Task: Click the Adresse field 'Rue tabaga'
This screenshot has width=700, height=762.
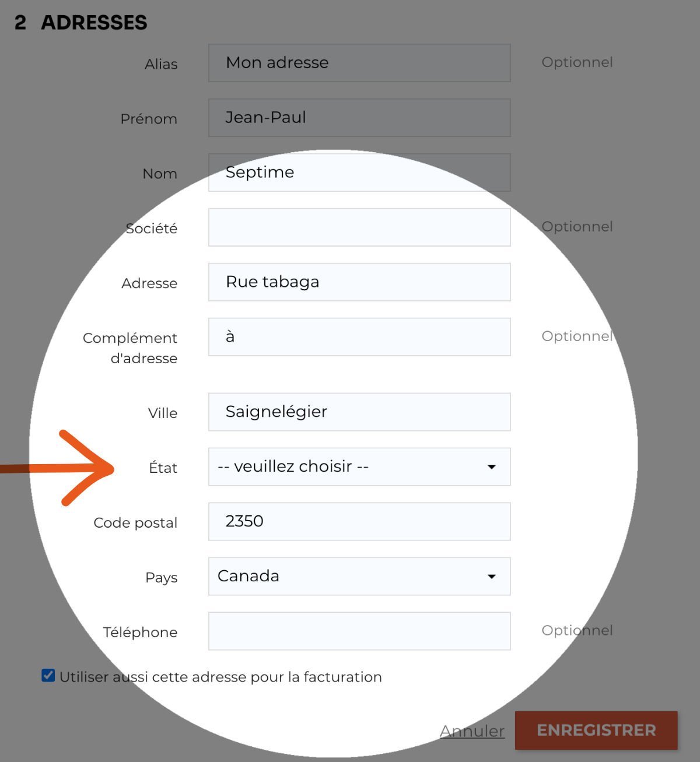Action: (359, 282)
